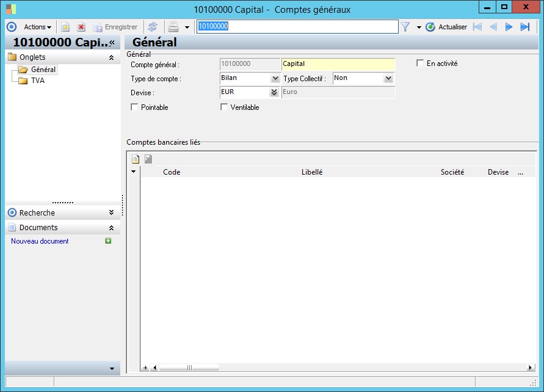Click the Capital account label field

338,64
